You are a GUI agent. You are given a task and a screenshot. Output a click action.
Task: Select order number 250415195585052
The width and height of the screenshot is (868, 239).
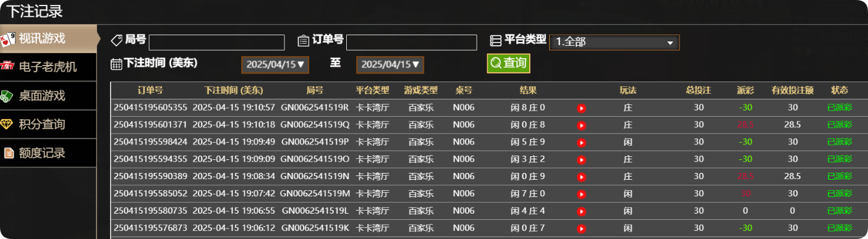pyautogui.click(x=150, y=194)
